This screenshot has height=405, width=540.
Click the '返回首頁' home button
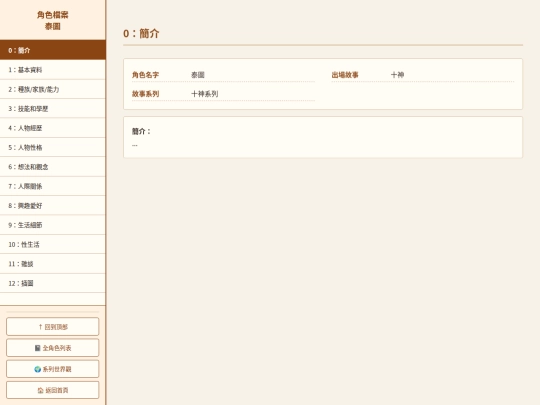pyautogui.click(x=53, y=390)
